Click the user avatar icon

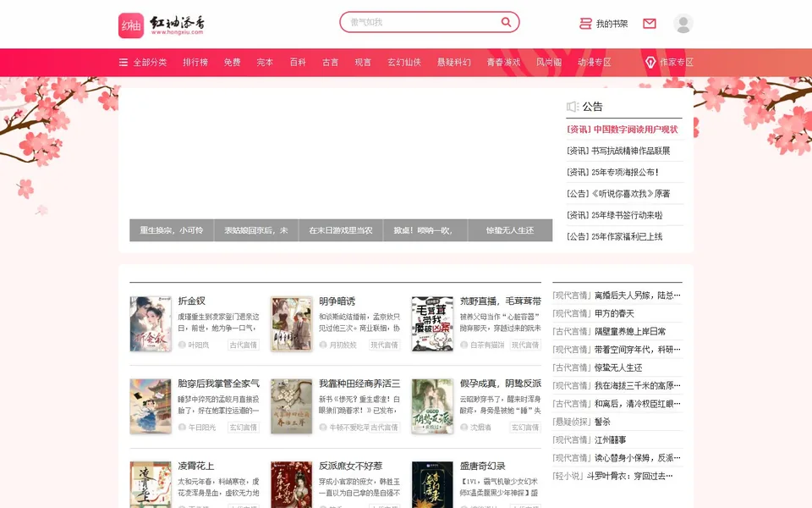tap(683, 24)
